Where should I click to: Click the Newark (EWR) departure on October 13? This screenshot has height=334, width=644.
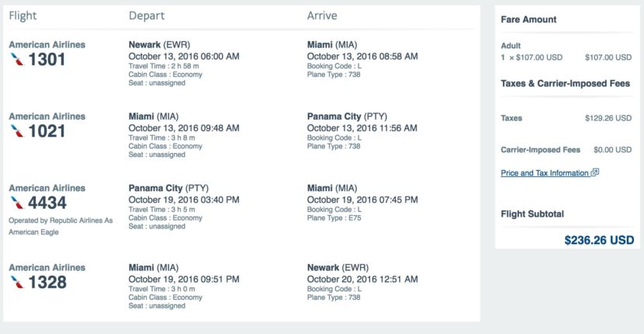pos(159,44)
